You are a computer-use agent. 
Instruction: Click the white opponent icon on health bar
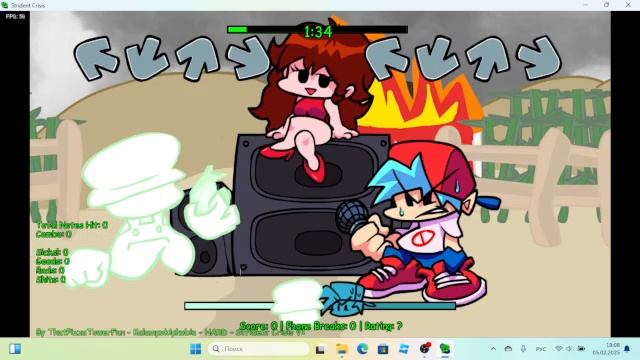click(297, 301)
